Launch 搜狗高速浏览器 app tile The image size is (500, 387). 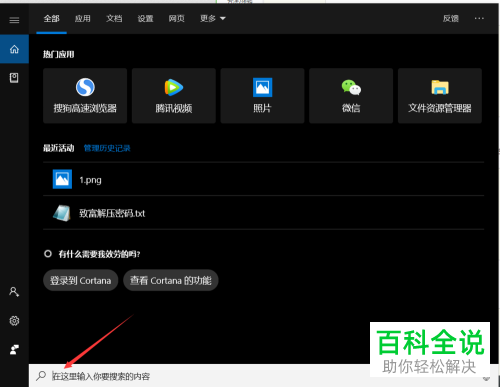85,96
